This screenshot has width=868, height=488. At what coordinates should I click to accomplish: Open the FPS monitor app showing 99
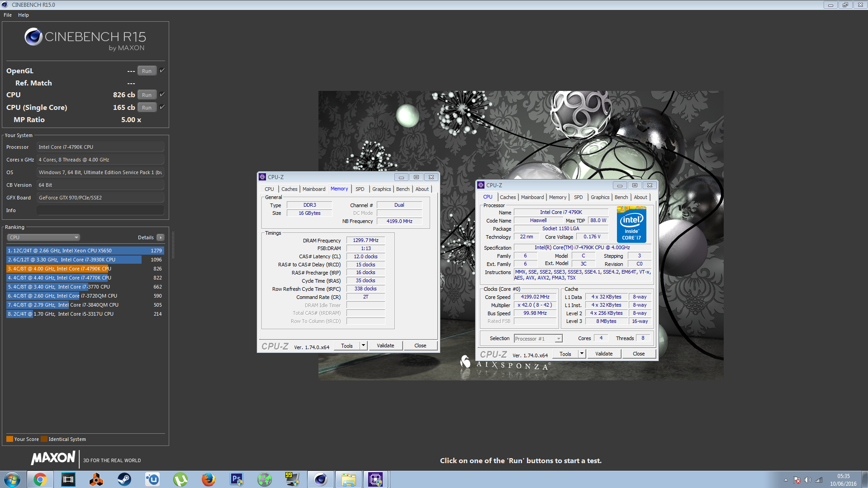tap(292, 479)
